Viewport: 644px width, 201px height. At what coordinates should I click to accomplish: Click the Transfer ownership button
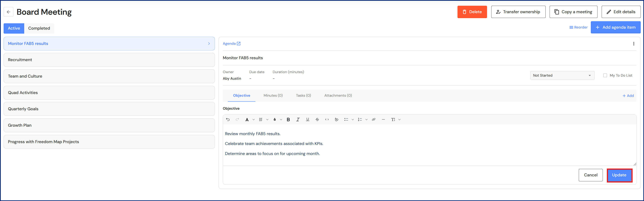point(518,12)
